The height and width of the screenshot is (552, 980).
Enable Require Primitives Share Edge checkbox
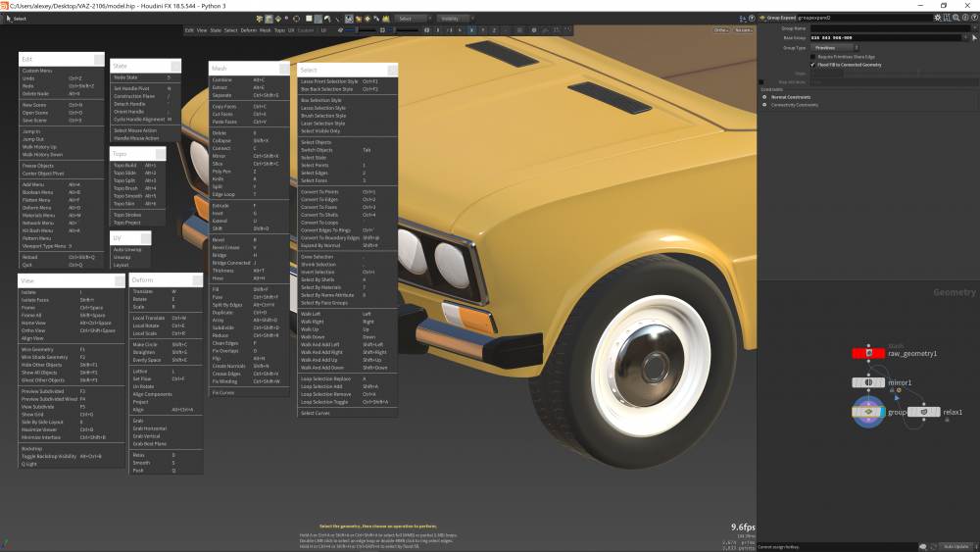813,56
